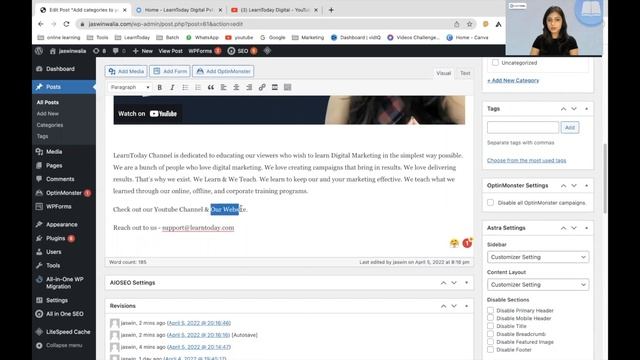Click the browser share icon
Image resolution: width=640 pixels, height=360 pixels.
coord(457,24)
